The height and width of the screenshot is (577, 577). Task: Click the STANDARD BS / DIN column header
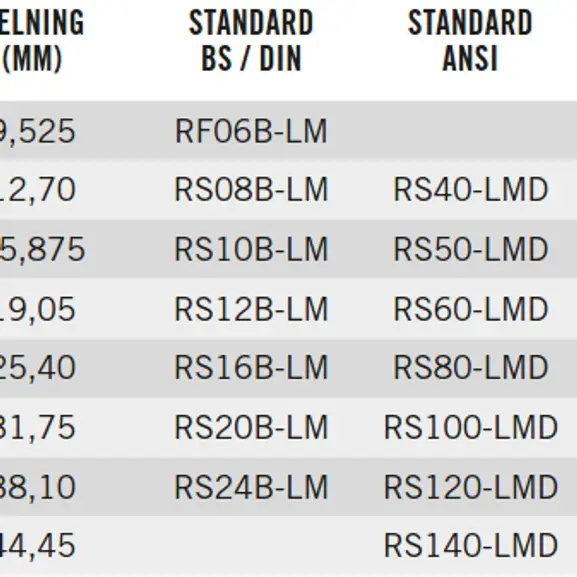251,40
